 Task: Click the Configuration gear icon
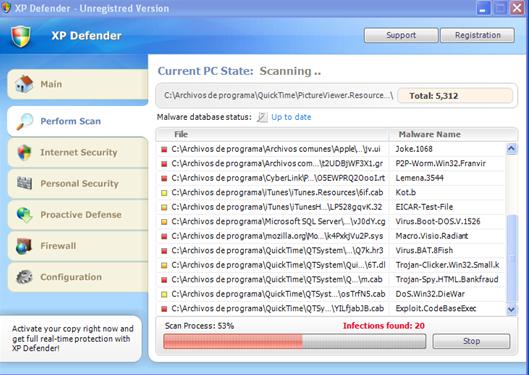pos(24,277)
